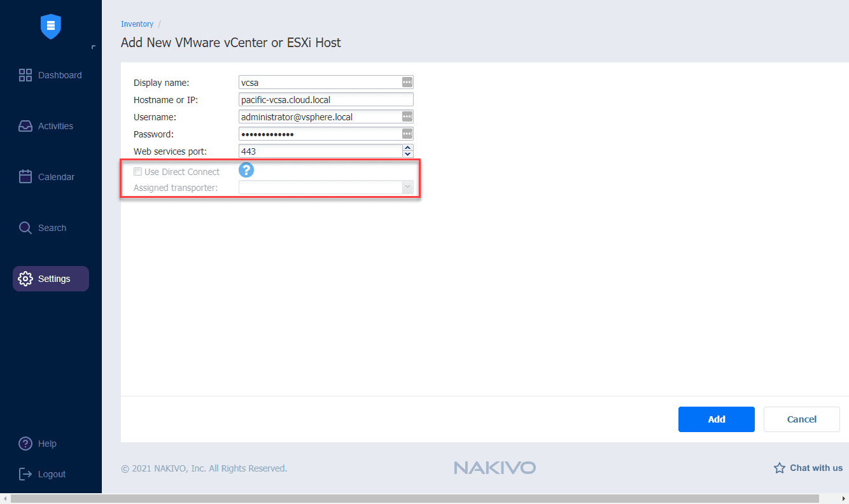Image resolution: width=849 pixels, height=504 pixels.
Task: Click the horizontal scrollbar thumb
Action: point(414,499)
